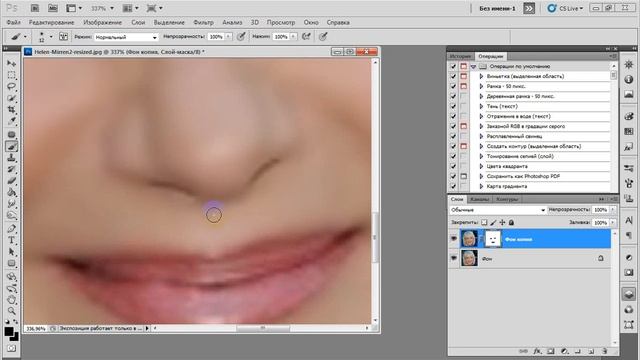The height and width of the screenshot is (360, 640).
Task: Open the Color palette panel icon
Action: 629,116
